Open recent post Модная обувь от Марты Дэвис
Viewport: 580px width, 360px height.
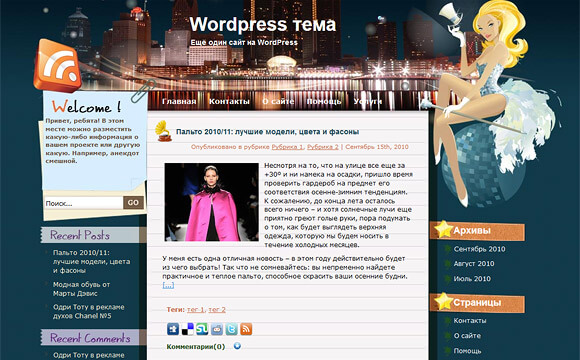click(81, 289)
